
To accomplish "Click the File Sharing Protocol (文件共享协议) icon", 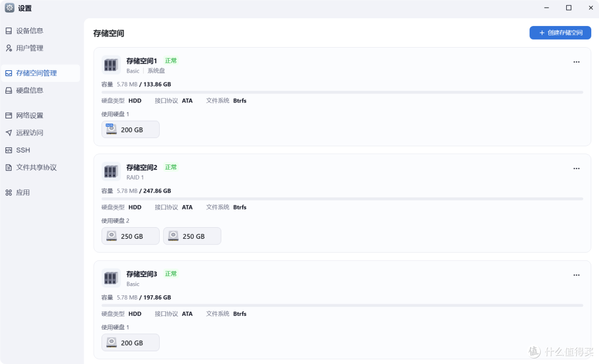I will click(x=9, y=167).
